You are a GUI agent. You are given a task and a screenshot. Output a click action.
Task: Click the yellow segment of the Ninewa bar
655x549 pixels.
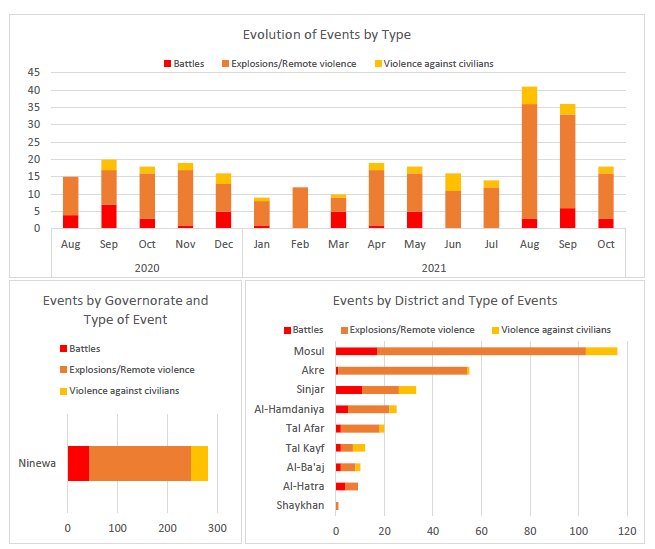click(199, 464)
